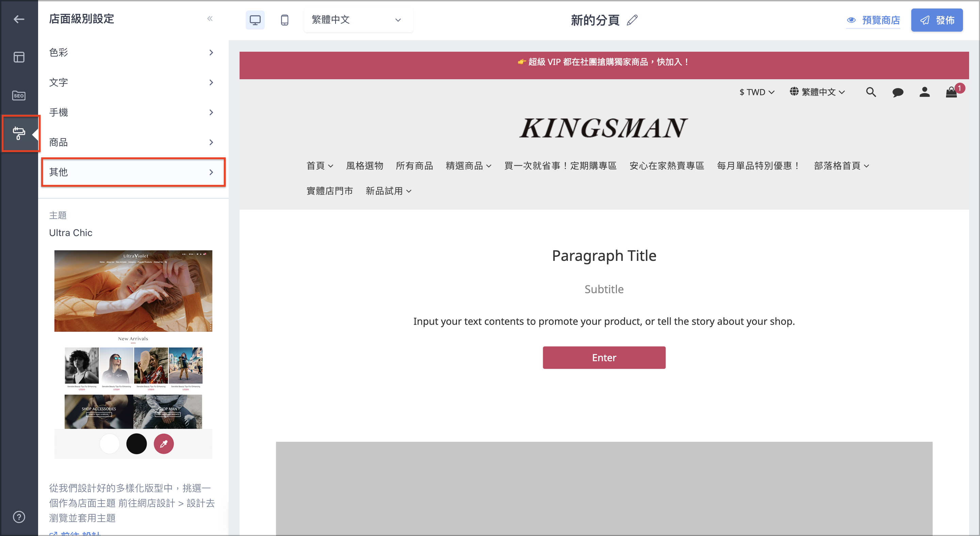Screen dimensions: 980x536
Task: Edit the page title with pencil icon
Action: click(x=632, y=20)
